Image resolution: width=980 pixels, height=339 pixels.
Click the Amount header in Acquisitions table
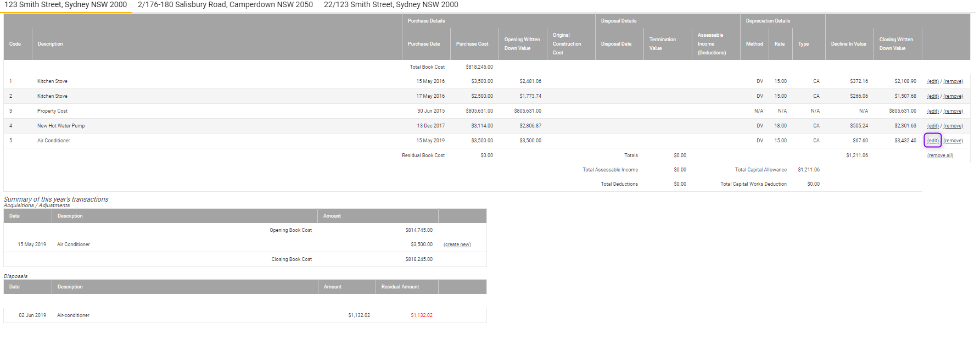coord(332,216)
